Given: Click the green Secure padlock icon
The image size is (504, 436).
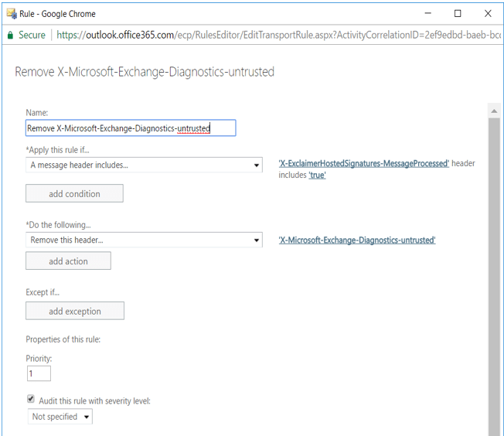Looking at the screenshot, I should [x=10, y=35].
